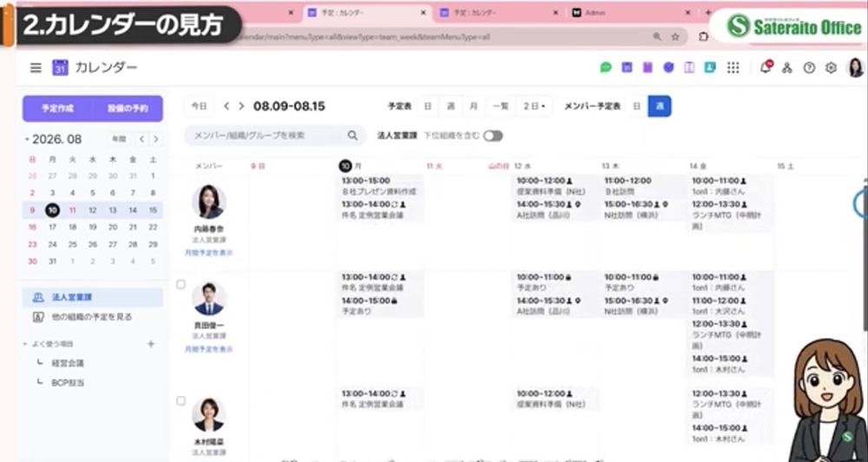Check the box next to 真田俊一
This screenshot has height=462, width=868.
pyautogui.click(x=181, y=284)
